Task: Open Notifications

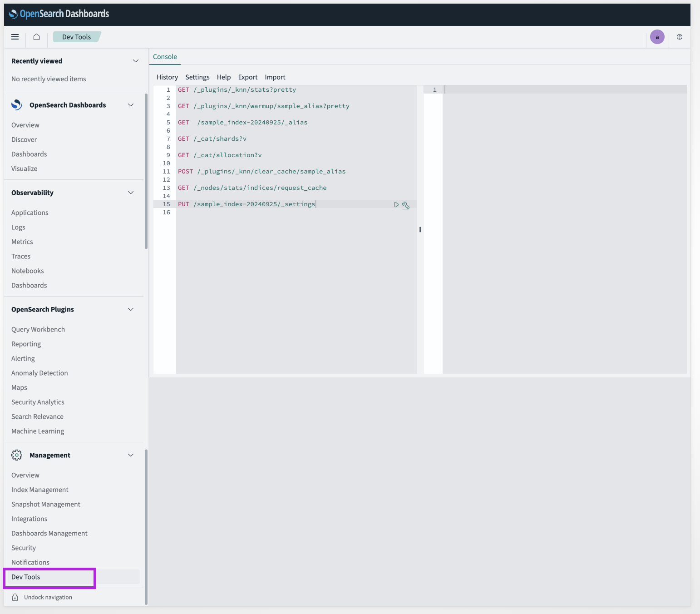Action: 30,562
